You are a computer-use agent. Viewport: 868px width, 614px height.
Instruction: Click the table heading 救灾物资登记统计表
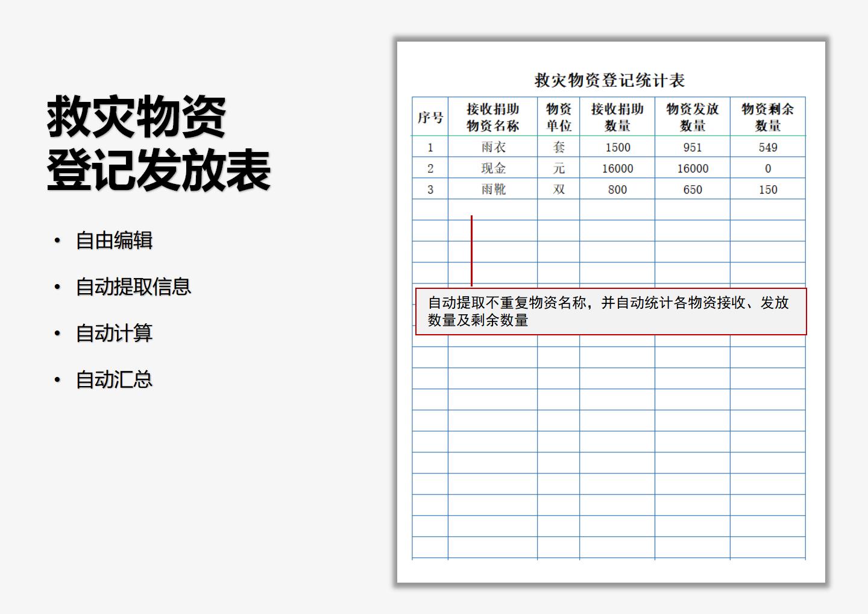pyautogui.click(x=609, y=80)
